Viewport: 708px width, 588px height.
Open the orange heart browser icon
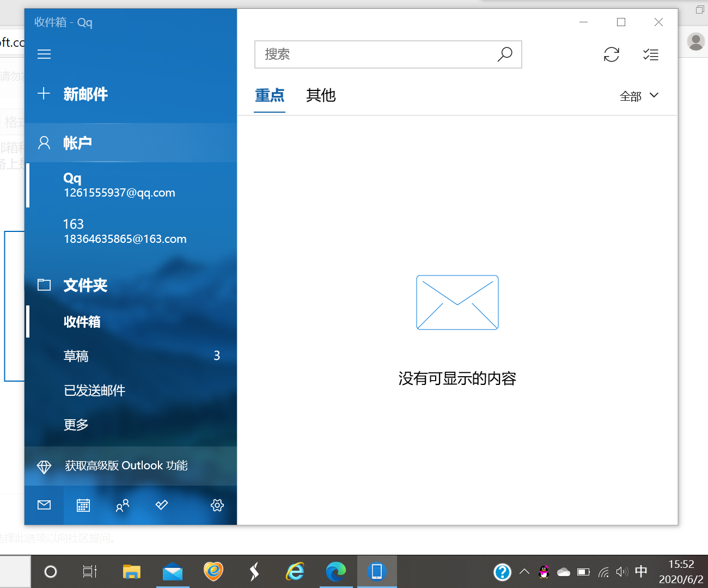(213, 572)
